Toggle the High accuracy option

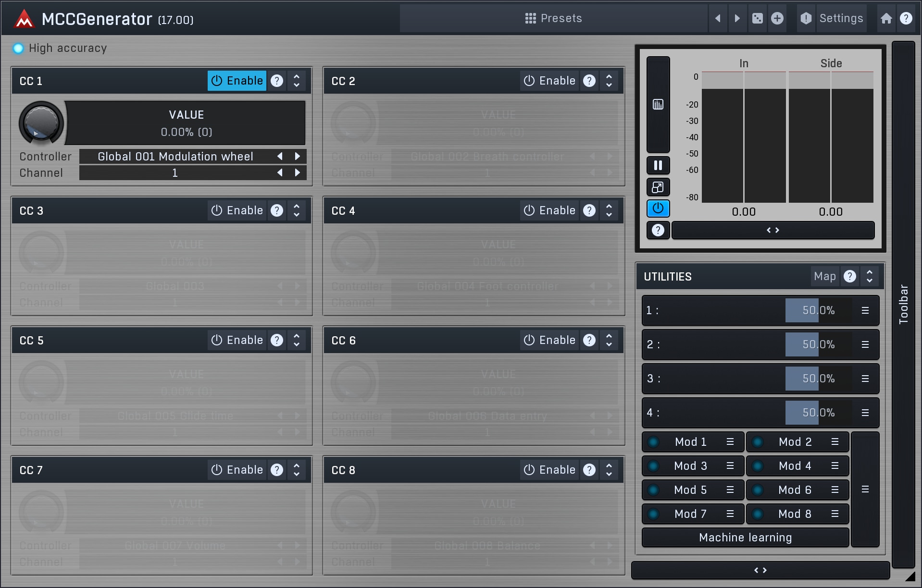click(18, 48)
